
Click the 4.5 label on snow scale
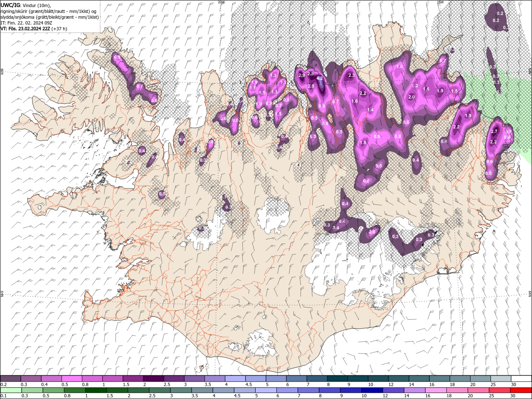[x=249, y=384]
